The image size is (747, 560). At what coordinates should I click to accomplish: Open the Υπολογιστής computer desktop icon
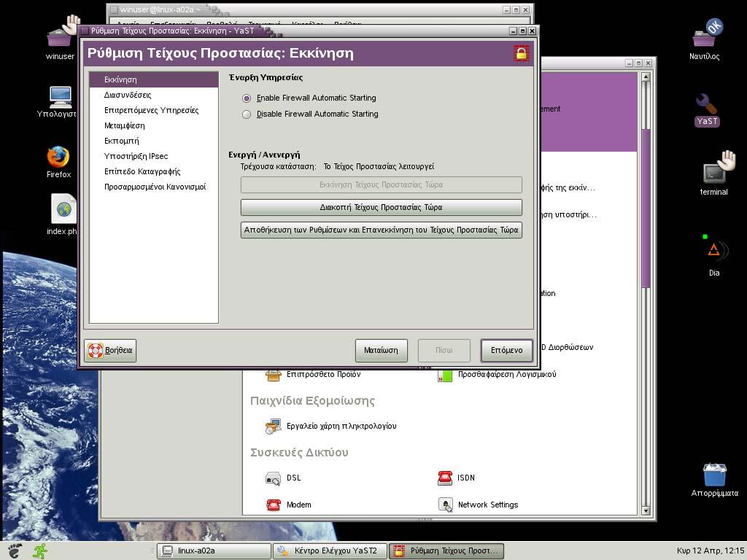point(61,97)
